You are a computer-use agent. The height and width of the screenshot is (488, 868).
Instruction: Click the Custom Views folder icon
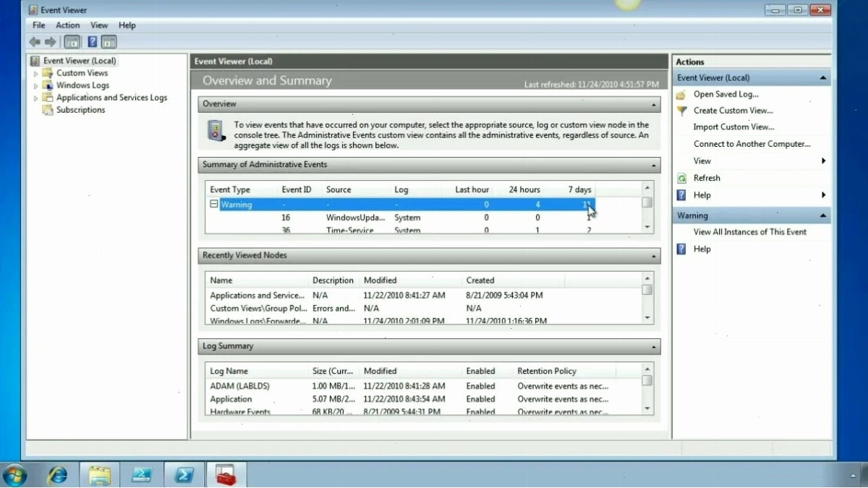48,73
